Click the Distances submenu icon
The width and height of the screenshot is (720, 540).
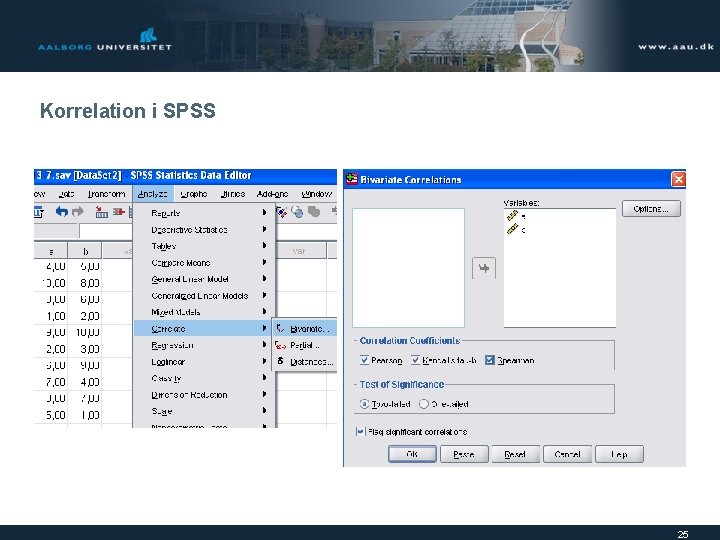tap(281, 361)
